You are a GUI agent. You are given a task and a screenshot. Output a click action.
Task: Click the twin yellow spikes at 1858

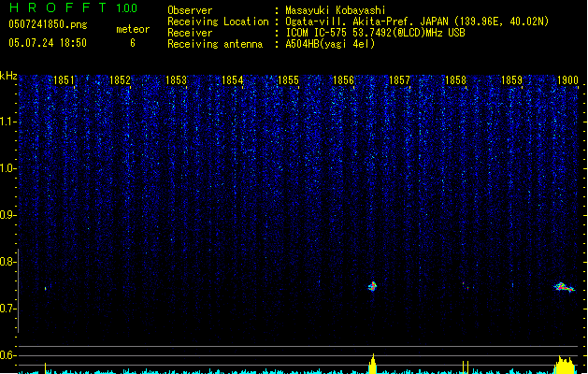tap(466, 367)
